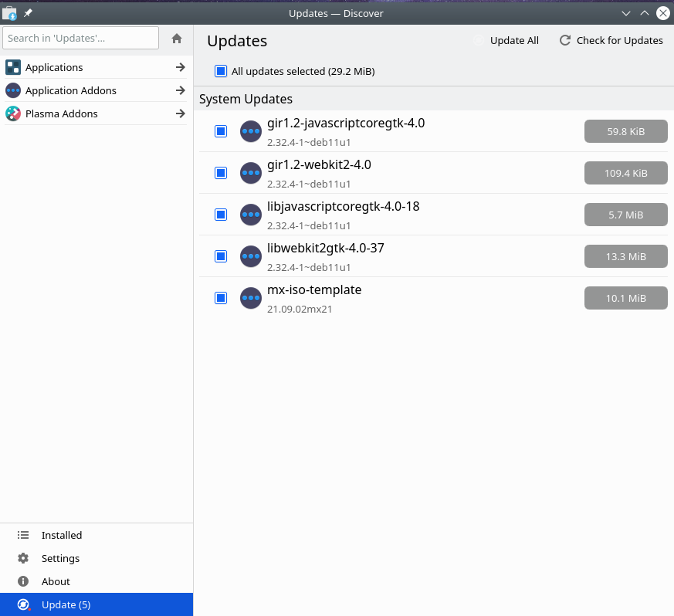
Task: Select the Update (5) sidebar entry
Action: click(97, 604)
